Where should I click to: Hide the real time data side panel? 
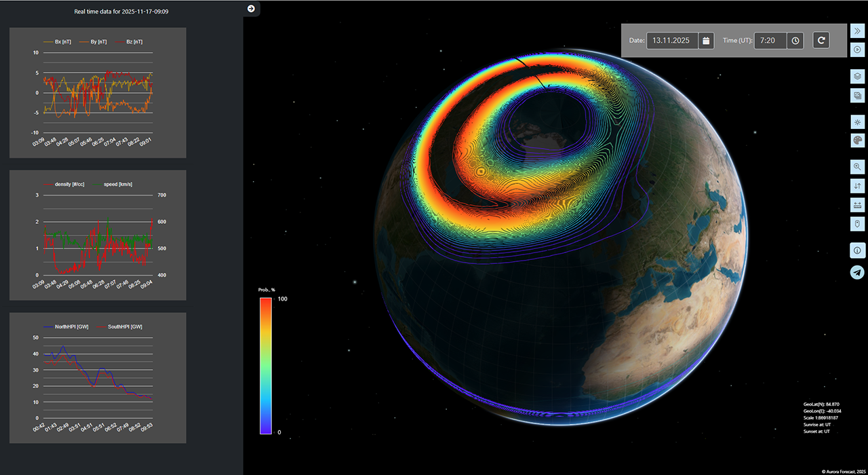coord(251,8)
